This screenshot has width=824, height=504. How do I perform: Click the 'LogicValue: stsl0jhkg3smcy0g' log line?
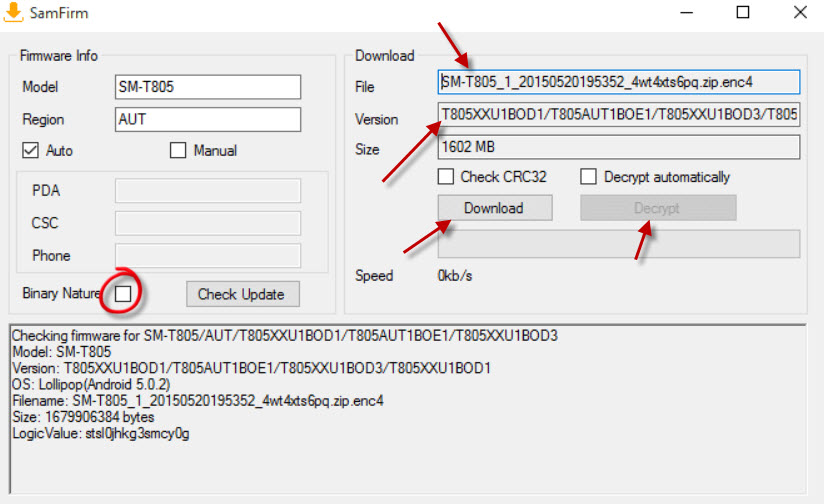100,434
